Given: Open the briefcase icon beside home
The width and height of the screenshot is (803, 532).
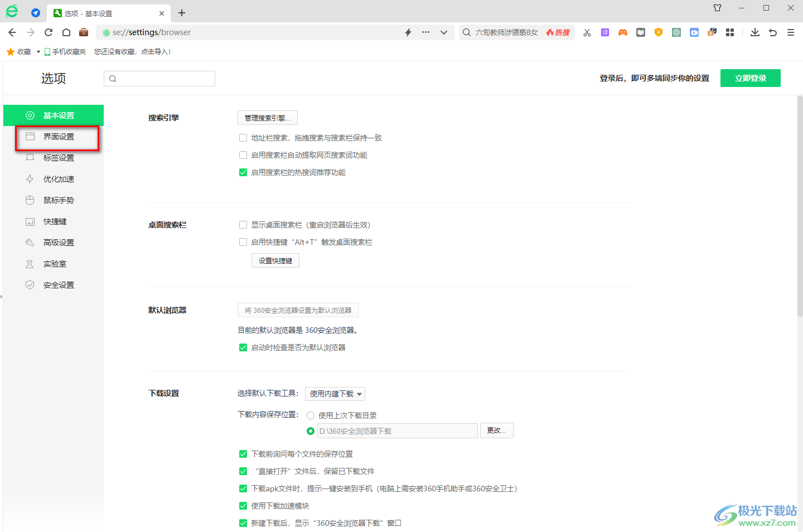Looking at the screenshot, I should 84,32.
